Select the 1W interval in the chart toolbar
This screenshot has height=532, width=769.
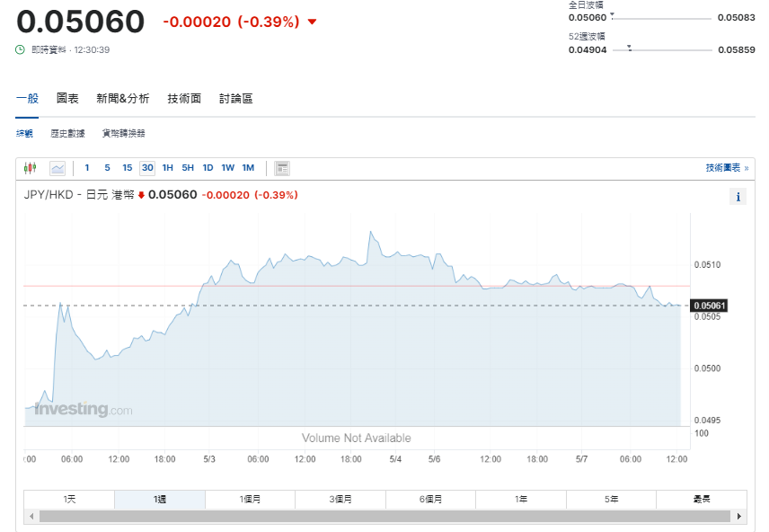click(227, 168)
